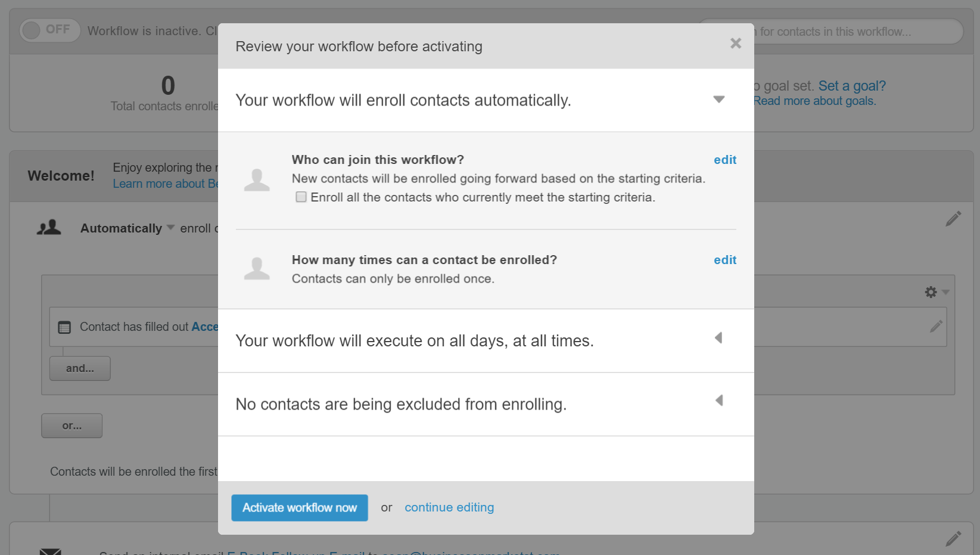
Task: Open the 'Set a goal?' link
Action: coord(852,85)
